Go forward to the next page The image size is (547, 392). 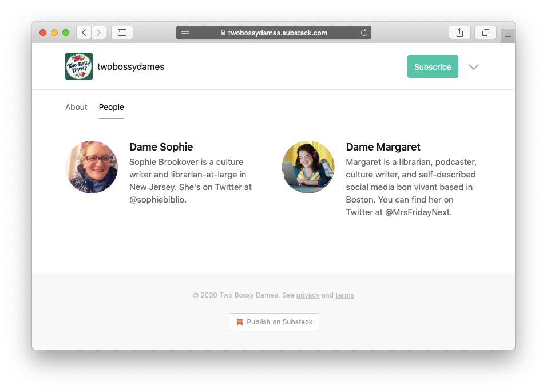[98, 33]
